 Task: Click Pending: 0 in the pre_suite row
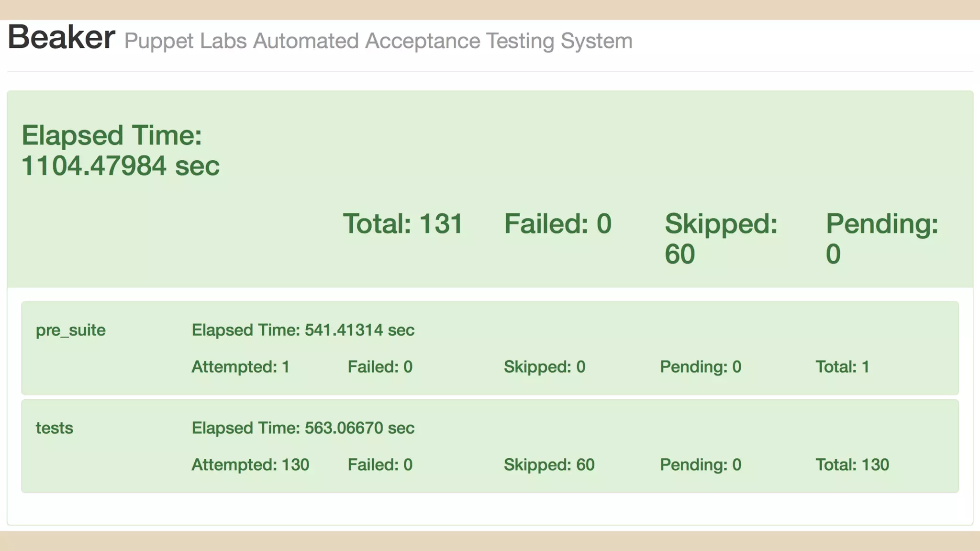point(701,367)
